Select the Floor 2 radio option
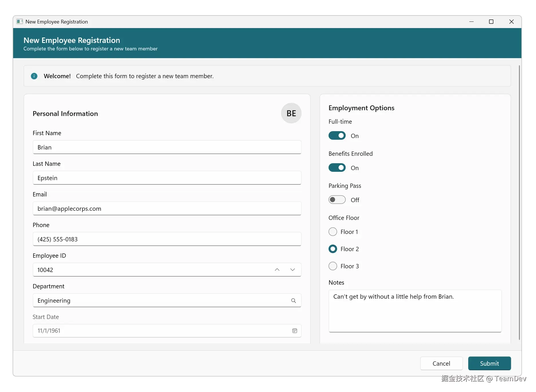 click(333, 249)
